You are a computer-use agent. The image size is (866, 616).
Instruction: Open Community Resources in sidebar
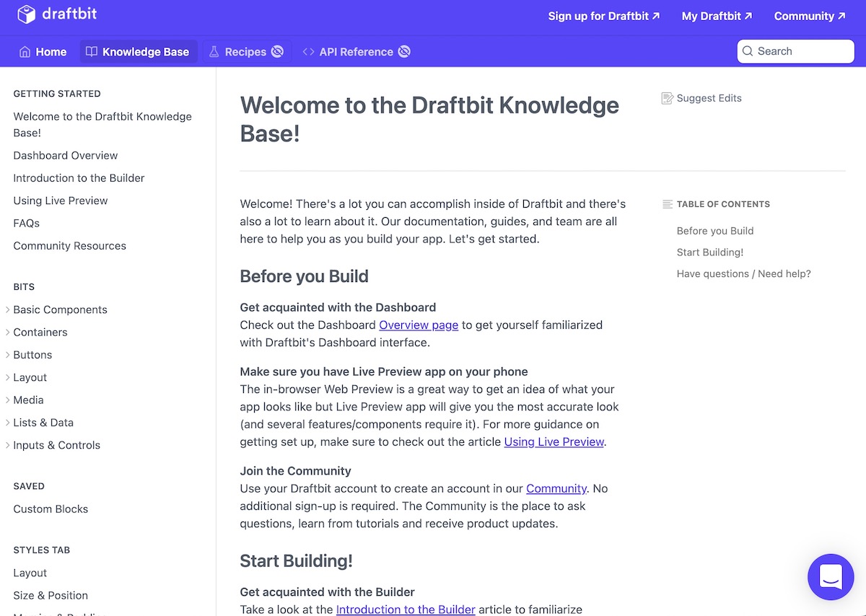[x=70, y=245]
